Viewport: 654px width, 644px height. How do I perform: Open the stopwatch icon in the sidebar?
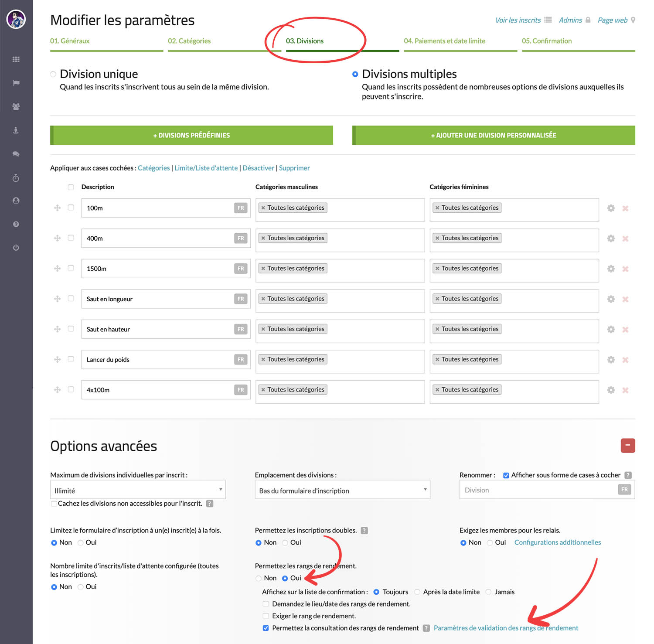pos(16,178)
